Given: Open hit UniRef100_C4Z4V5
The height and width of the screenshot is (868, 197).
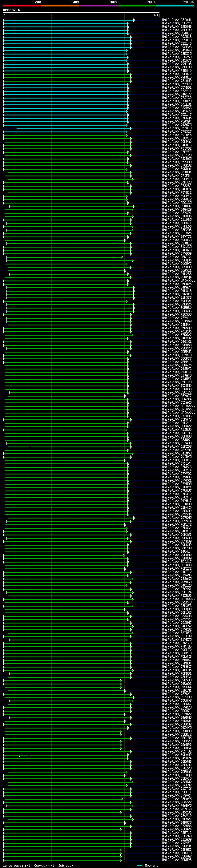Looking at the screenshot, I should (x=176, y=728).
